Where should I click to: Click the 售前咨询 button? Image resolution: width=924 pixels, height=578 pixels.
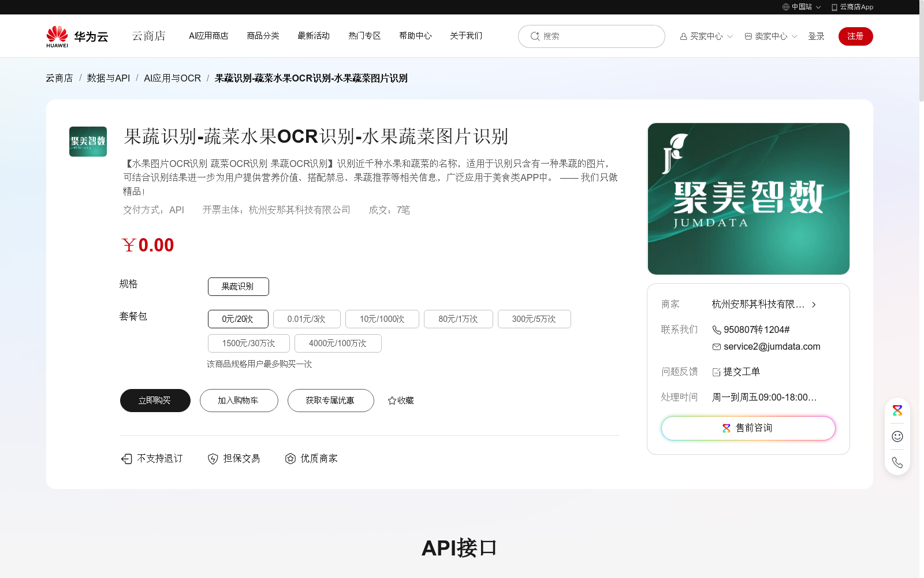tap(748, 428)
